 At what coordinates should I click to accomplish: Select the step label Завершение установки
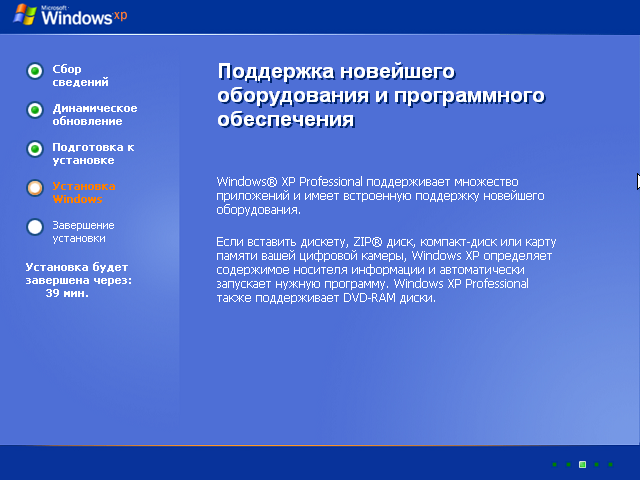(83, 232)
